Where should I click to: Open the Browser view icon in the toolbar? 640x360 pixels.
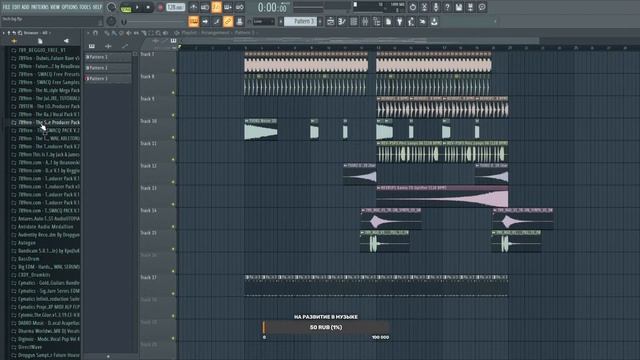pos(376,21)
